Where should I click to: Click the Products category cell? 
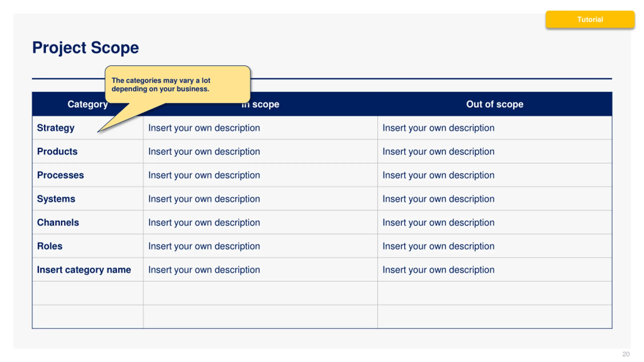pos(88,151)
